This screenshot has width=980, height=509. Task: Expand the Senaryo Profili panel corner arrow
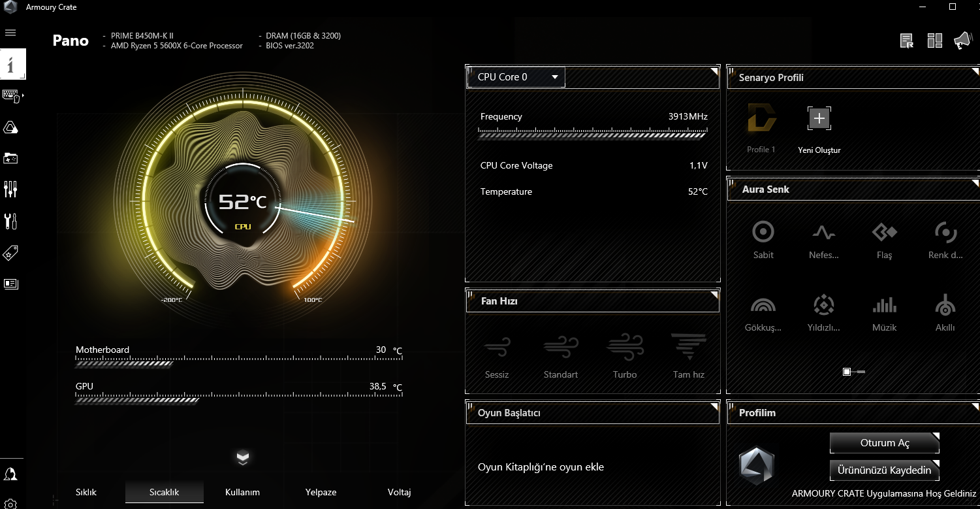point(975,71)
